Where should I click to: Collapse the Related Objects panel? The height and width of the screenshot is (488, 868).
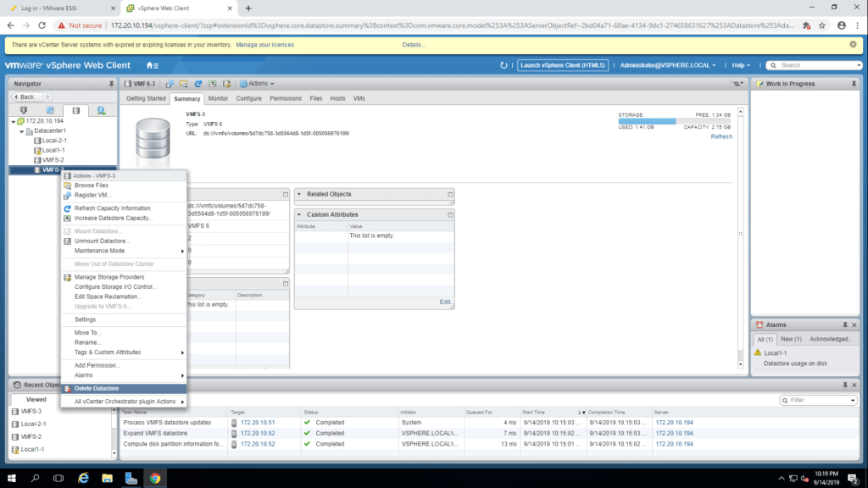[x=299, y=194]
